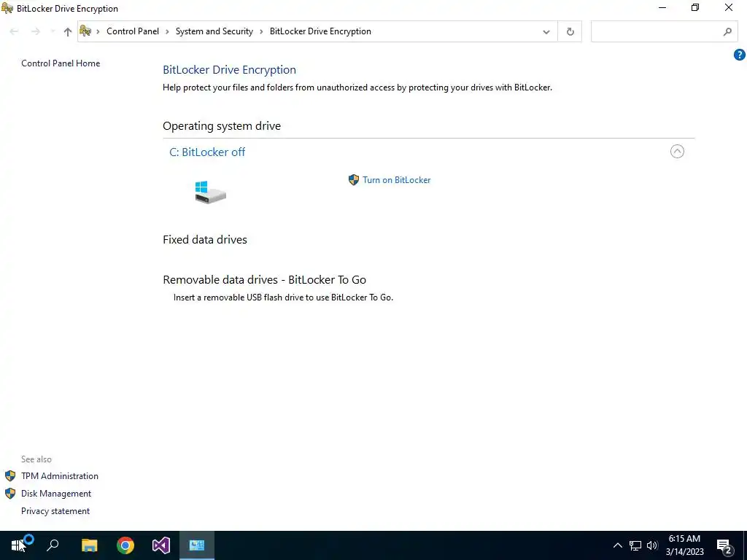This screenshot has width=747, height=560.
Task: Open the Privacy statement link
Action: pyautogui.click(x=55, y=511)
